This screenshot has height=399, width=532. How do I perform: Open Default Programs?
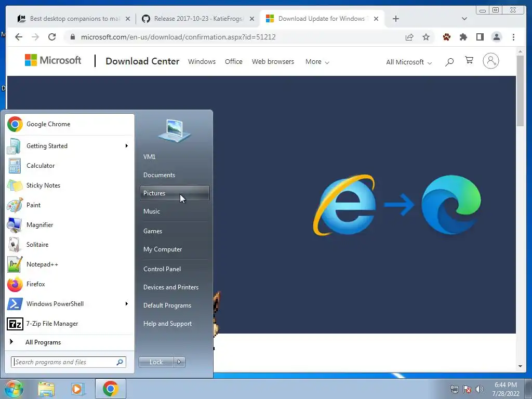coord(175,305)
